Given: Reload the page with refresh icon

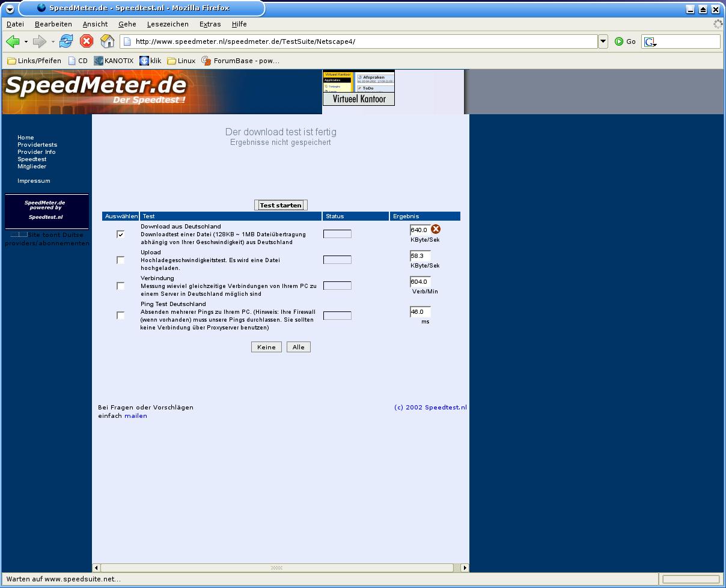Looking at the screenshot, I should pyautogui.click(x=66, y=41).
